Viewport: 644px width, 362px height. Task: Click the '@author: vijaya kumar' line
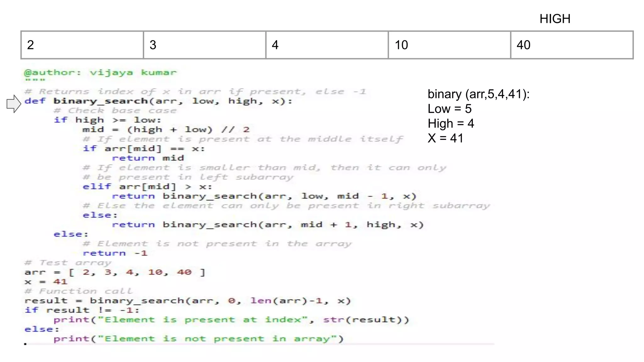[x=100, y=73]
